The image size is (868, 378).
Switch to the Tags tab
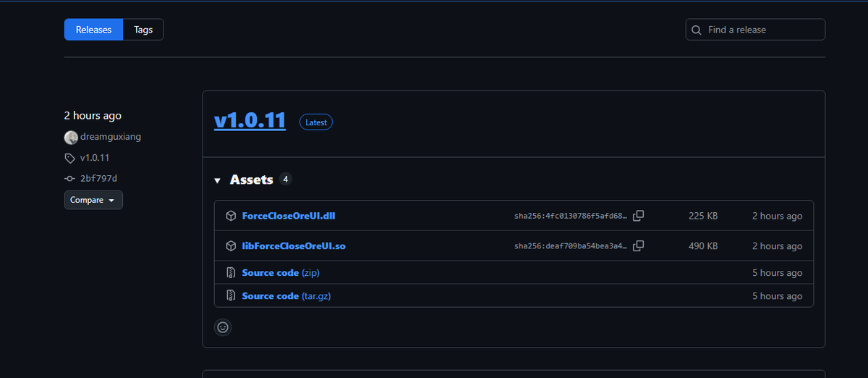pos(143,30)
